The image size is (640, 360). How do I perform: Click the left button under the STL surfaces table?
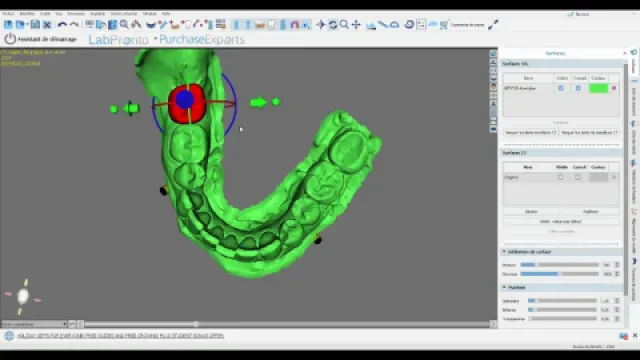click(x=530, y=132)
